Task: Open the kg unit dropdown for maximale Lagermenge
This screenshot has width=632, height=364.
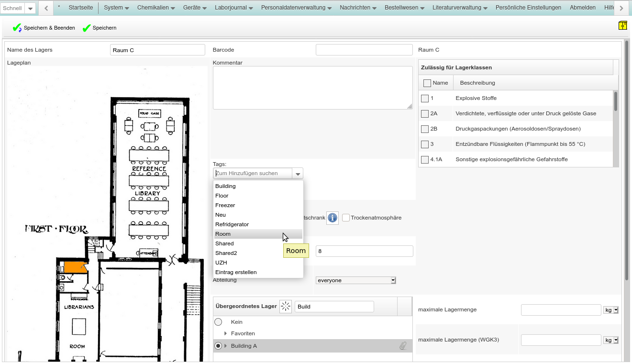Action: [x=611, y=310]
